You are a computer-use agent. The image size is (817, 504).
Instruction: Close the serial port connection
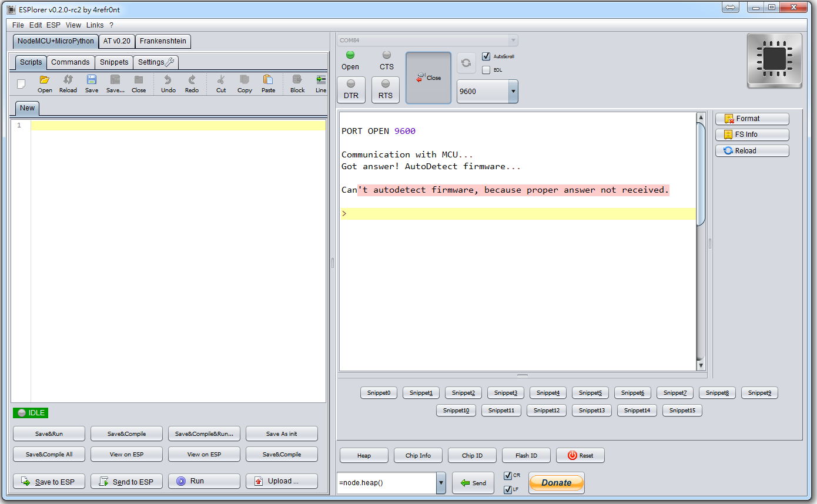pos(428,78)
